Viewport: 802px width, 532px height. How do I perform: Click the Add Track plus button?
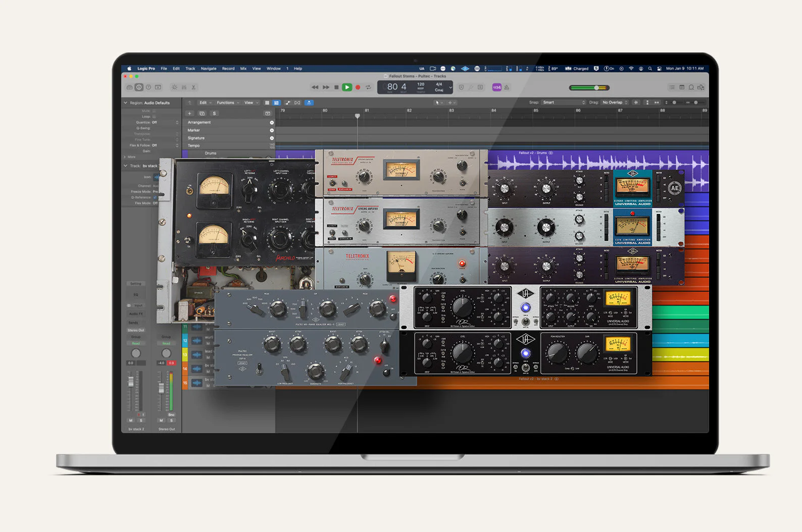190,114
